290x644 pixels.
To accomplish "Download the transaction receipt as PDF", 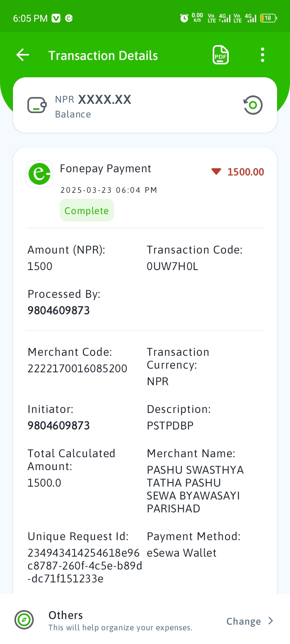I will 220,55.
